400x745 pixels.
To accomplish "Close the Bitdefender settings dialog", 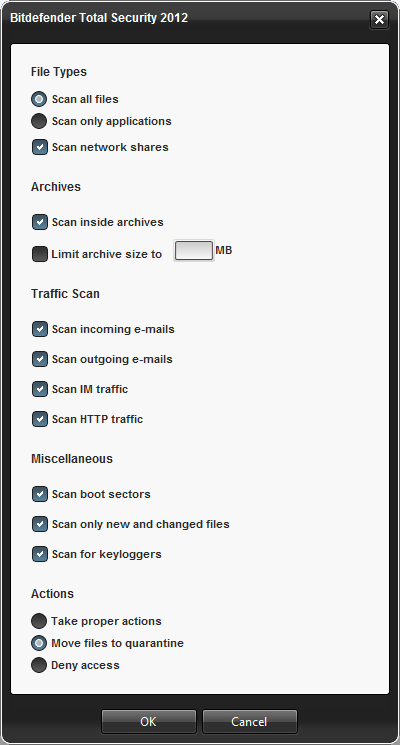I will click(379, 19).
